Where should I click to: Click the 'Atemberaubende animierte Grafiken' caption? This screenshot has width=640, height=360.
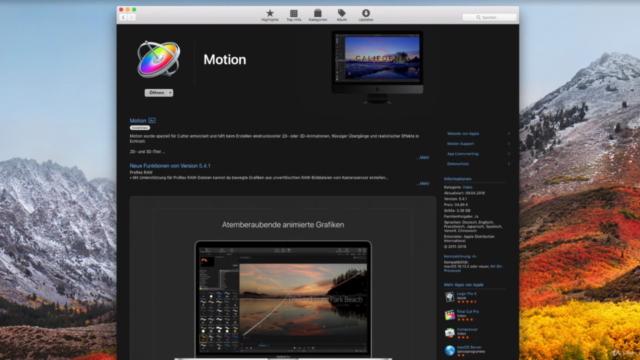[x=283, y=224]
